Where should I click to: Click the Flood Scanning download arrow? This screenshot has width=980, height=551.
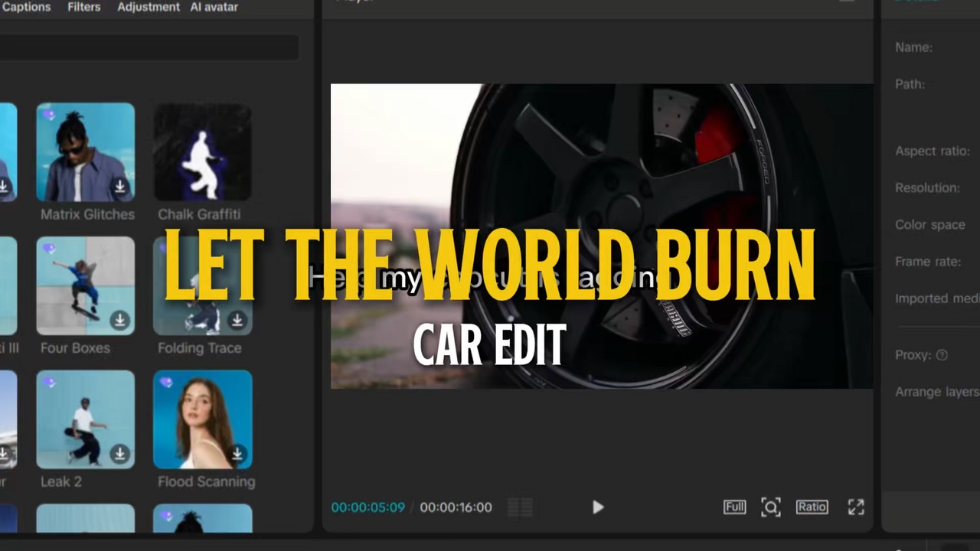pos(237,454)
